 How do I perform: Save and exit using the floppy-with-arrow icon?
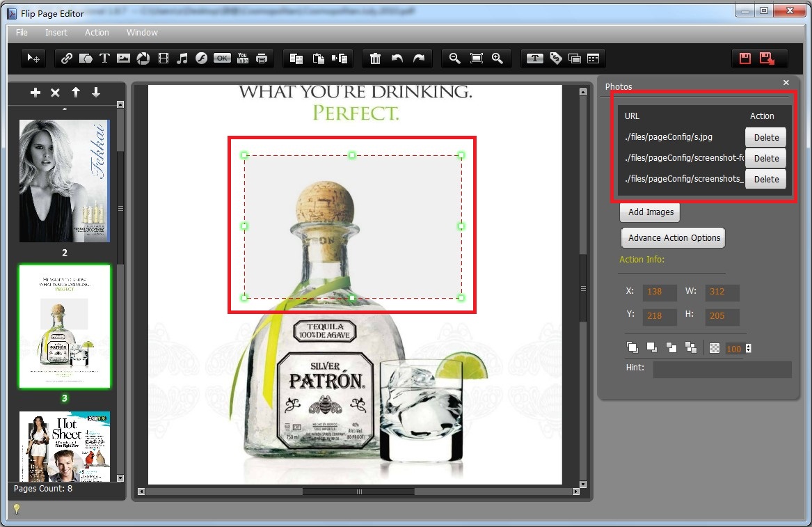(767, 58)
